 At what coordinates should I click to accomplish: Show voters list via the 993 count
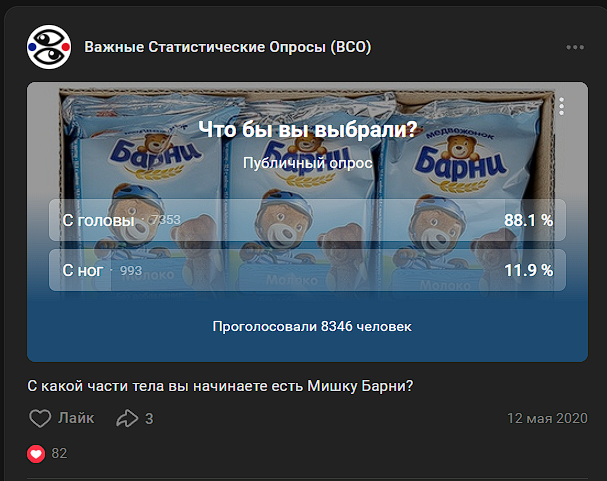[131, 270]
